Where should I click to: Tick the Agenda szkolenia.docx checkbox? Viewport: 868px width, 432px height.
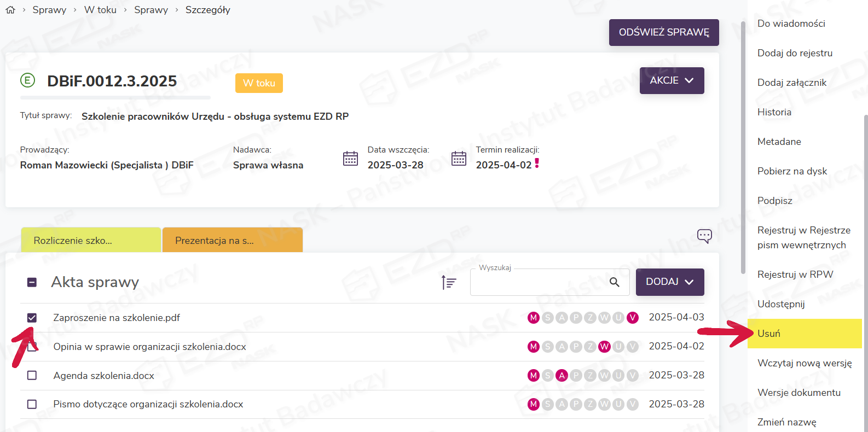click(32, 376)
